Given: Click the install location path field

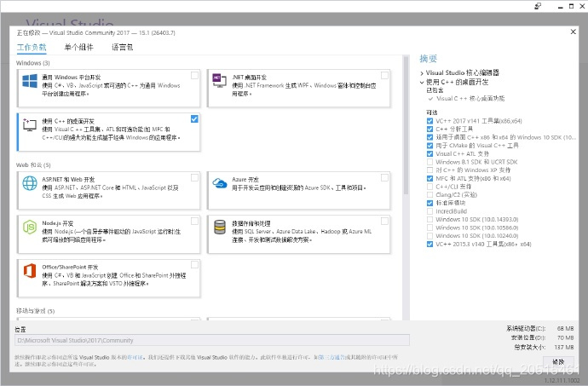Looking at the screenshot, I should pyautogui.click(x=212, y=340).
